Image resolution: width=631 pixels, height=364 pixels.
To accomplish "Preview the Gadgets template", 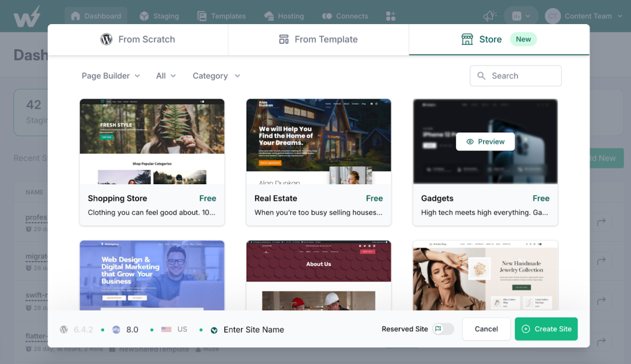I will coord(486,142).
